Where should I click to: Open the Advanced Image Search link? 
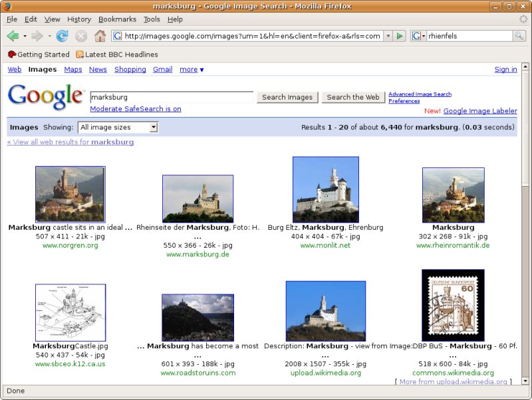click(x=420, y=94)
